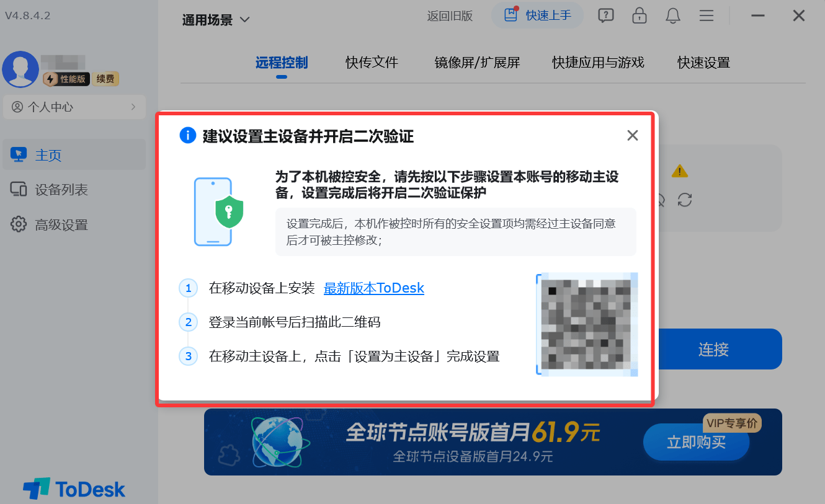The height and width of the screenshot is (504, 825).
Task: Click the 立即购买 banner button
Action: point(696,442)
